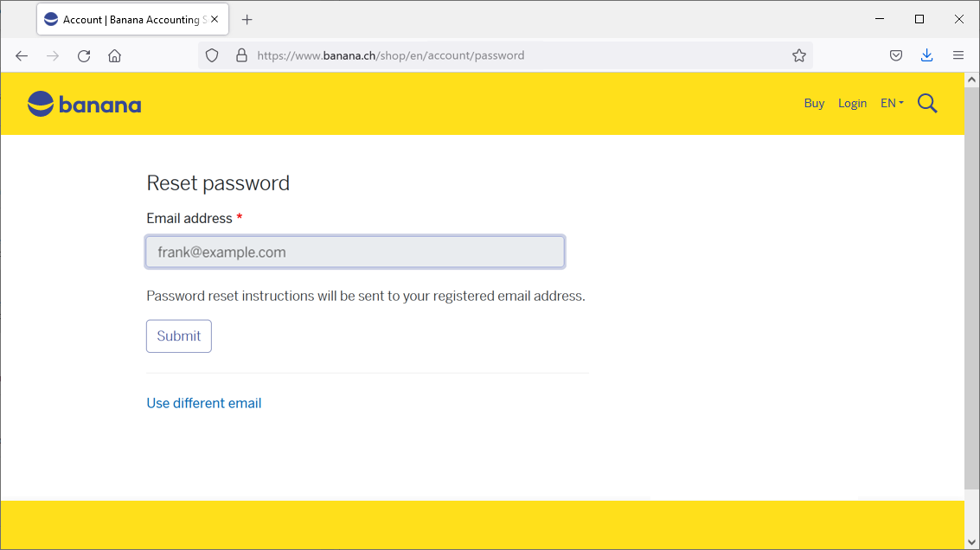
Task: Click the Use different email link
Action: pyautogui.click(x=204, y=403)
